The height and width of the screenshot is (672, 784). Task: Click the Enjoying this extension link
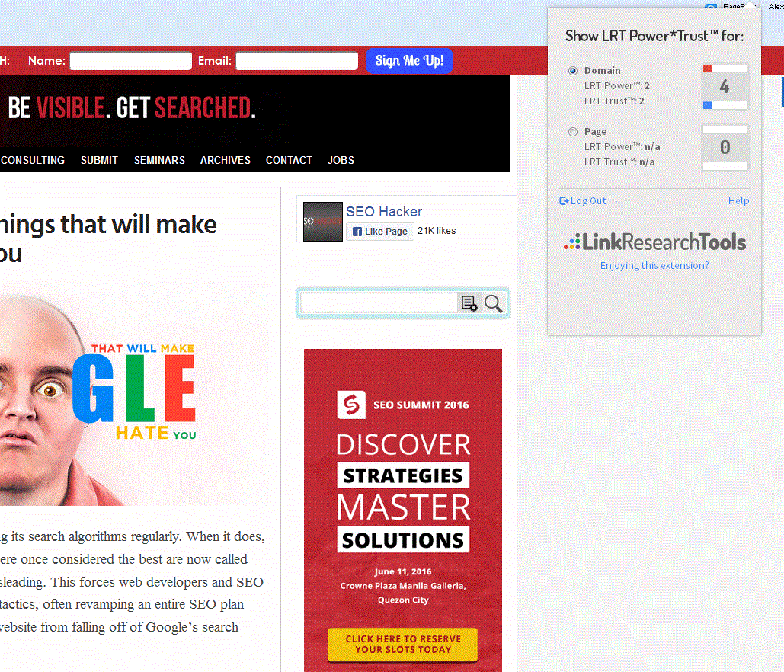point(654,266)
